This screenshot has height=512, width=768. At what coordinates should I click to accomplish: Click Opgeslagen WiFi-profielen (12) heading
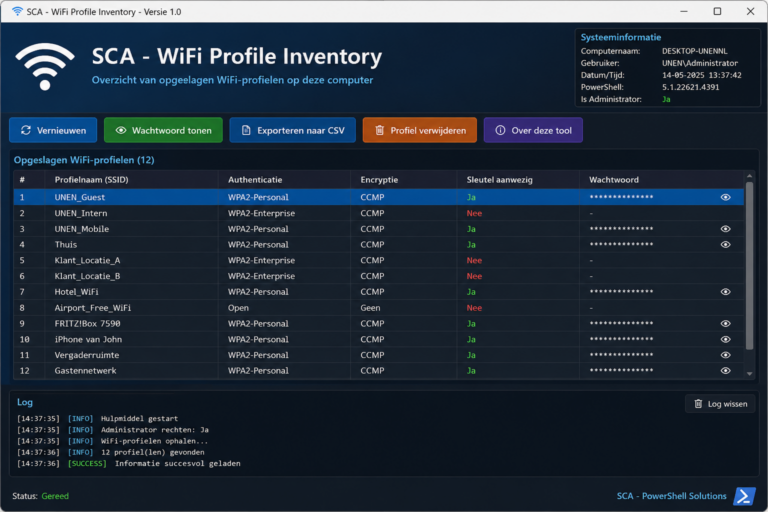tap(84, 160)
